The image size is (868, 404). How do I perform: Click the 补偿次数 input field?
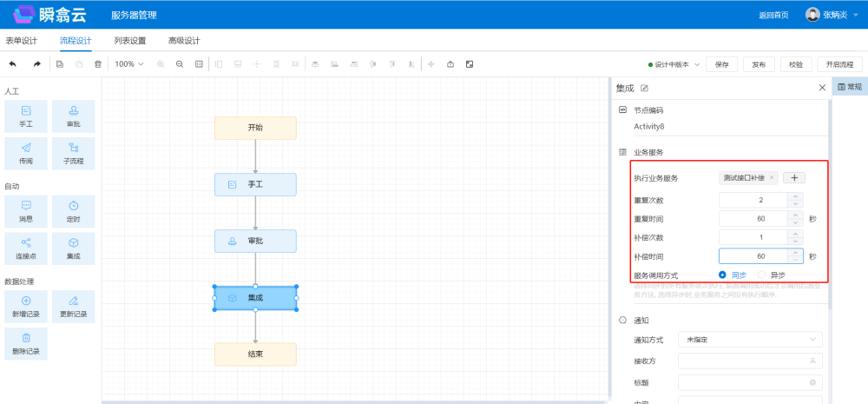753,237
